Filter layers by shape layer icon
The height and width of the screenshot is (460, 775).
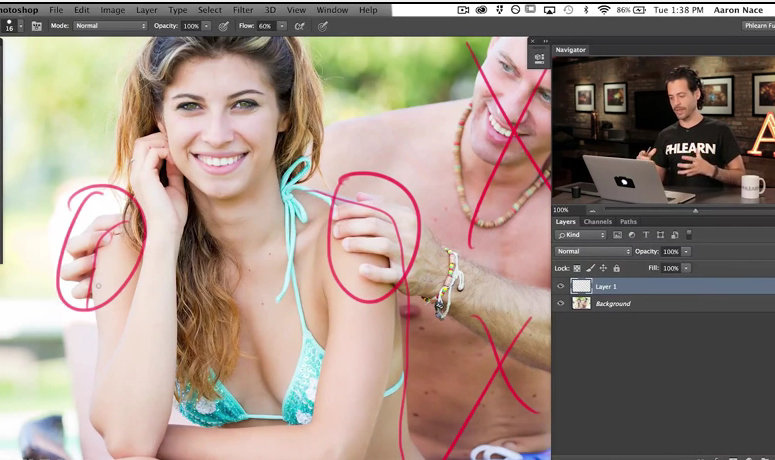[x=660, y=235]
